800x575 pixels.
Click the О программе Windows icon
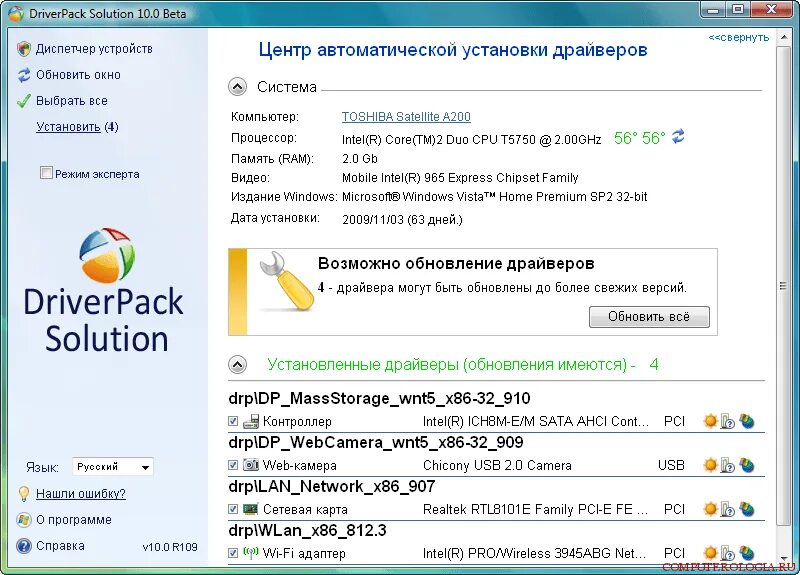pyautogui.click(x=23, y=520)
